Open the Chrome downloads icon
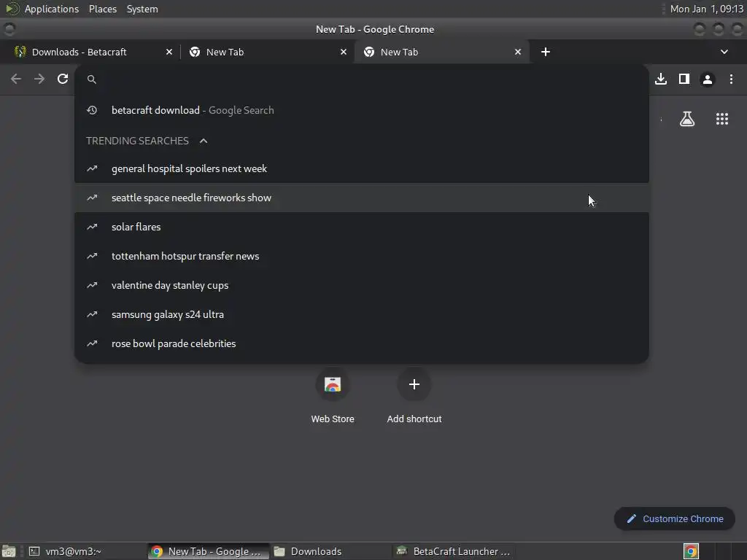The width and height of the screenshot is (747, 560). click(661, 79)
